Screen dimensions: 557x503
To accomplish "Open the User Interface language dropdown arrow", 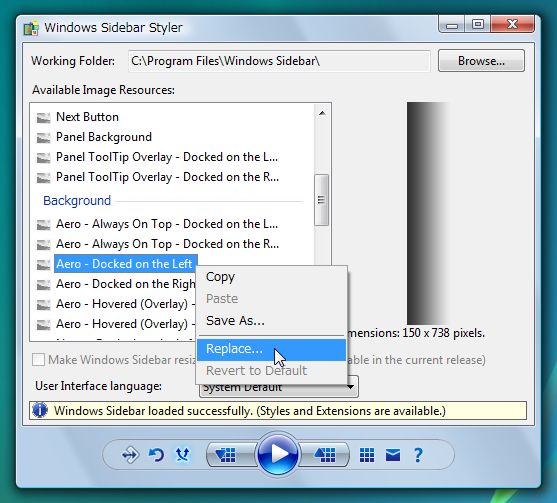I will [x=351, y=386].
